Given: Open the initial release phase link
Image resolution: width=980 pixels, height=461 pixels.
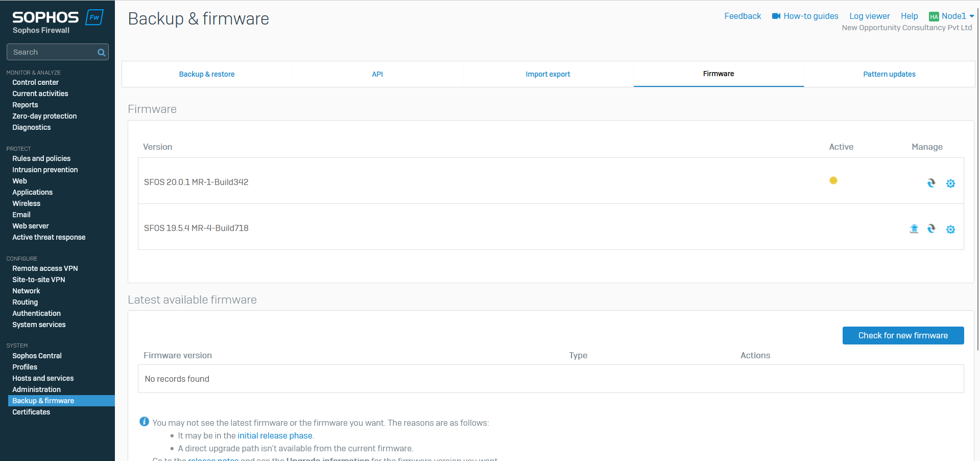Looking at the screenshot, I should point(275,435).
